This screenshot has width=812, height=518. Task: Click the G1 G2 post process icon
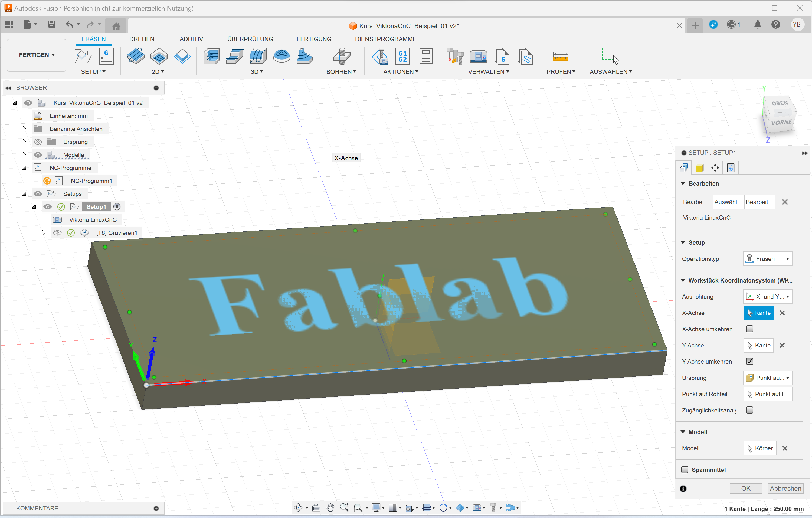[402, 56]
